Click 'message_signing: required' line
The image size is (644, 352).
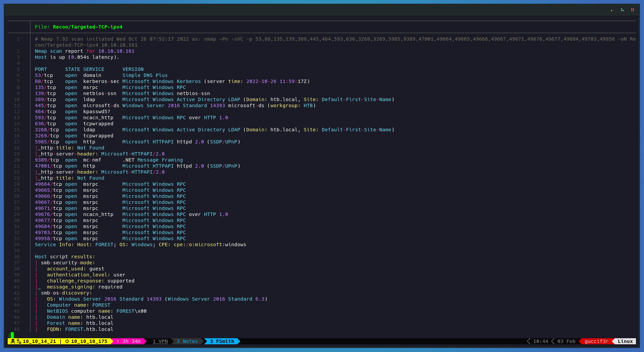[x=85, y=287]
